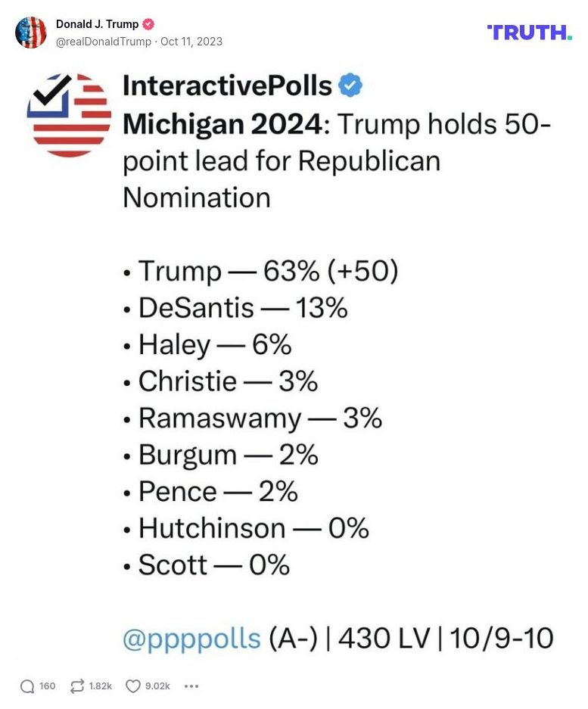Click the @realDonaldTrump handle

(96, 42)
